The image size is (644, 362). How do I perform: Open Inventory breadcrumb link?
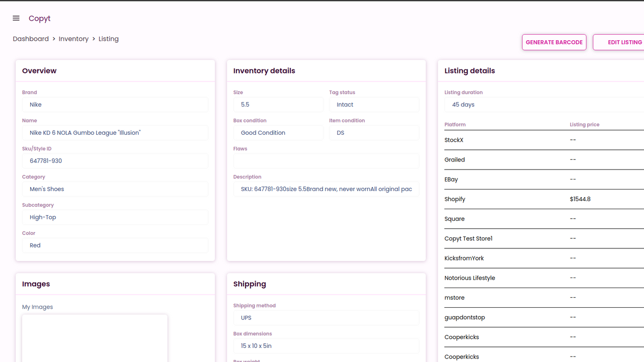coord(73,39)
